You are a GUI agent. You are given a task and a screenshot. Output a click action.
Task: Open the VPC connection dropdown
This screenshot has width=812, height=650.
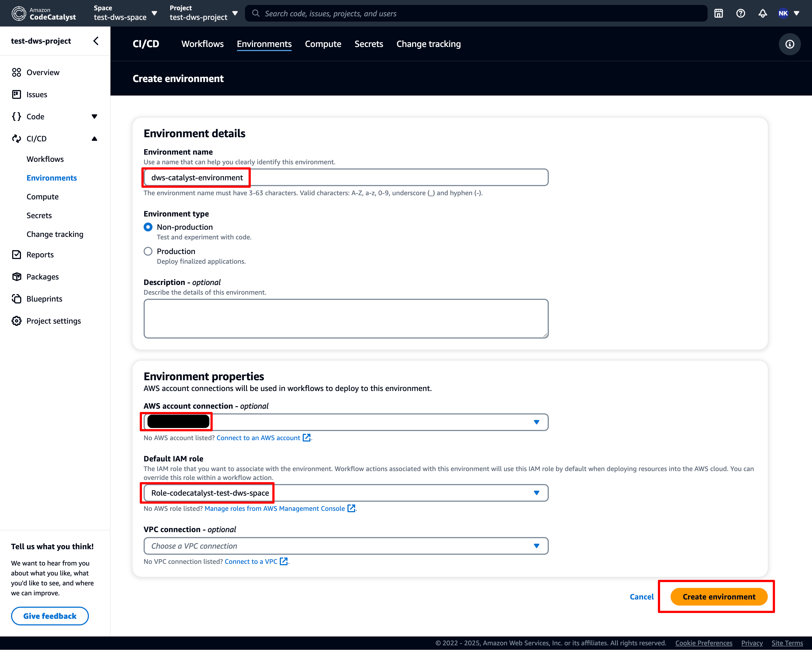coord(346,546)
